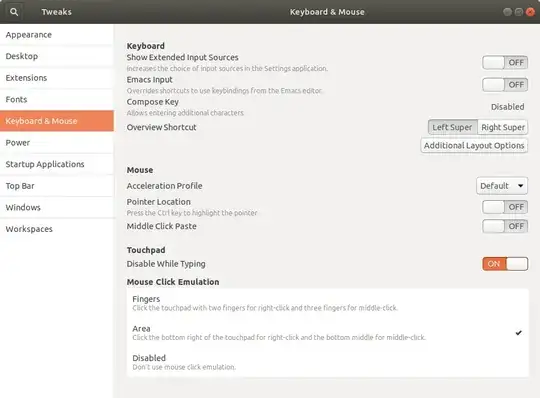
Task: Select Right Super overview shortcut
Action: [503, 127]
